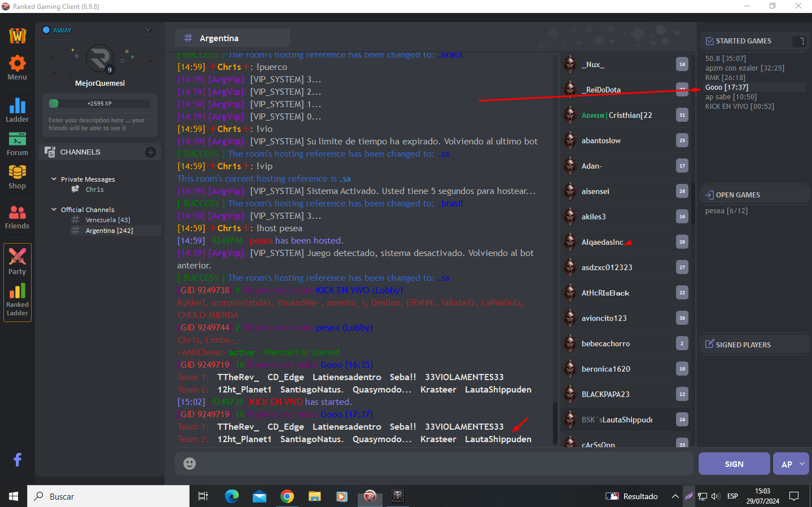
Task: Open the AWAY status dropdown
Action: coord(149,30)
